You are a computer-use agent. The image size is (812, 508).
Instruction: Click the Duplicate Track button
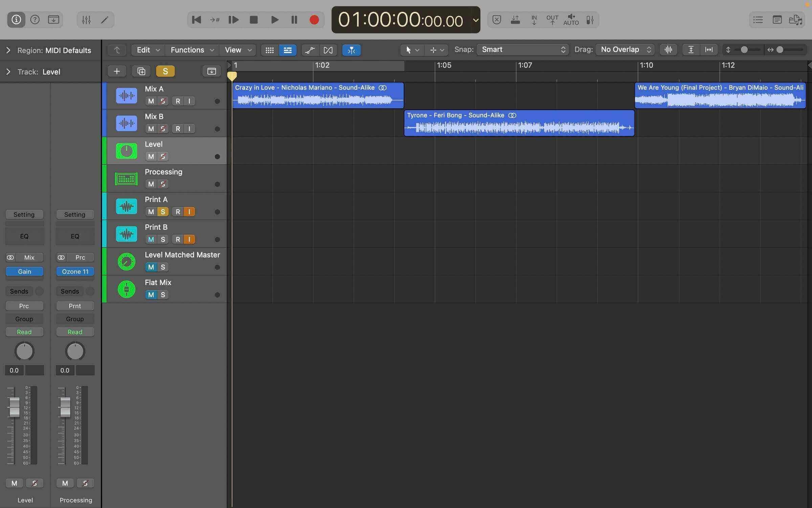(x=141, y=71)
